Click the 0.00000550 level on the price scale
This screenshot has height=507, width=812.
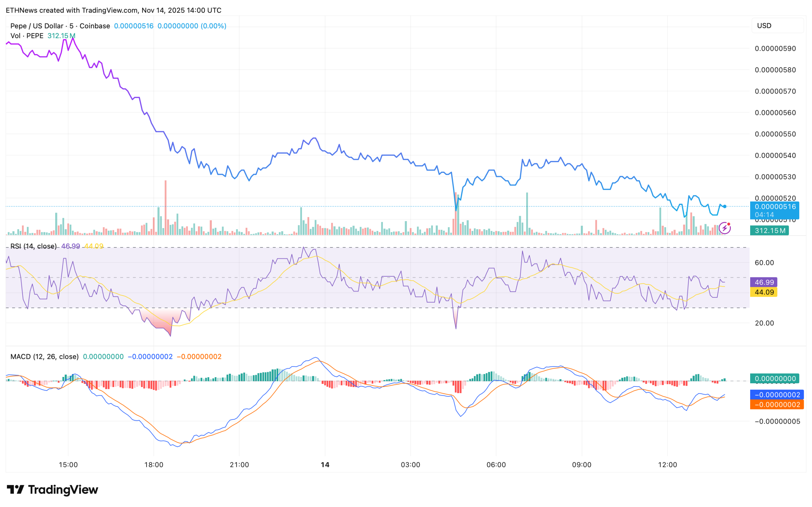775,134
